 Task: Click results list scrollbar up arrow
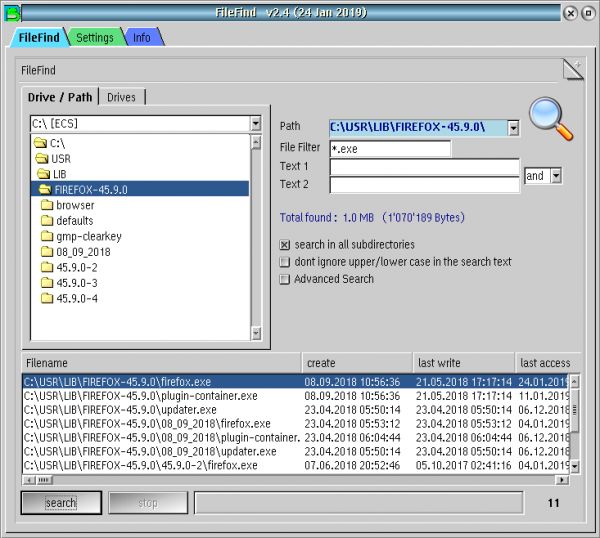point(574,381)
